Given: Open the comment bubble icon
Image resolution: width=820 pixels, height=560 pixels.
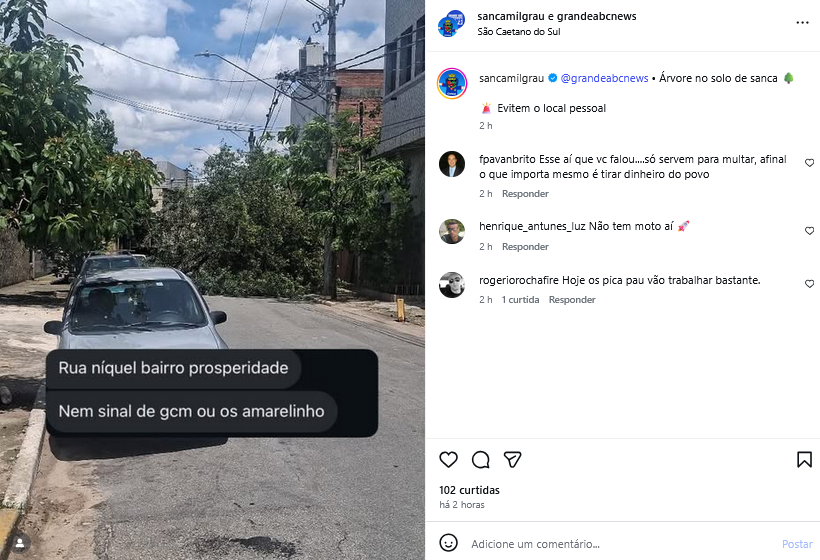Looking at the screenshot, I should (480, 460).
